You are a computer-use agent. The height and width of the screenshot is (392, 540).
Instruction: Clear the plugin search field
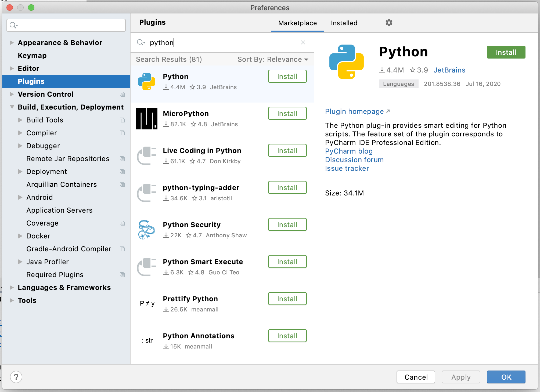303,42
